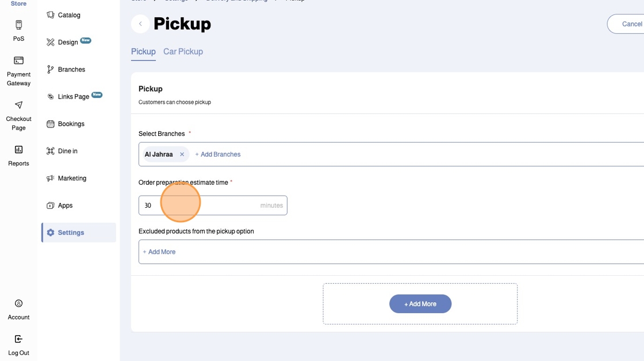Open Account icon at bottom
Viewport: 644px width, 361px height.
pos(18,304)
